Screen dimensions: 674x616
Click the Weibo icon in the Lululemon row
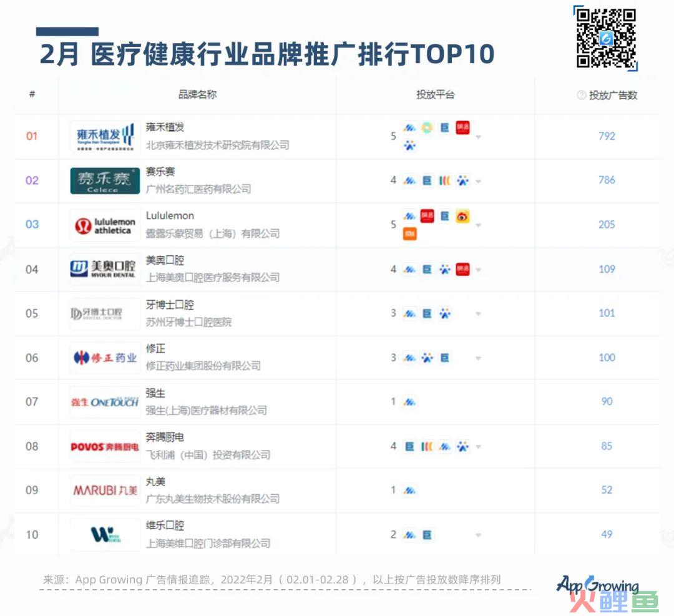click(x=462, y=216)
